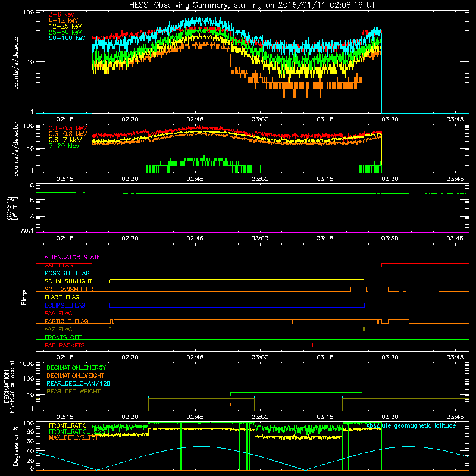Click the 02:45 tick under the keV panel
Image resolution: width=476 pixels, height=476 pixels.
pos(195,120)
